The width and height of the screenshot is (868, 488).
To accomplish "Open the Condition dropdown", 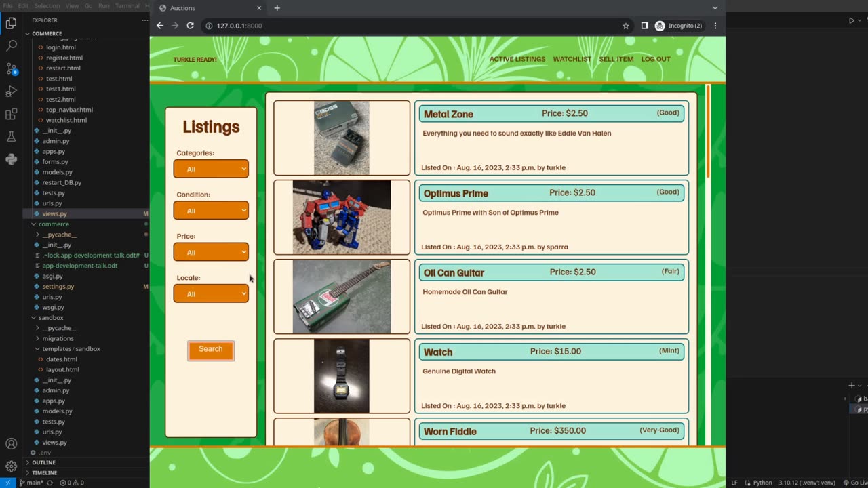I will click(211, 210).
